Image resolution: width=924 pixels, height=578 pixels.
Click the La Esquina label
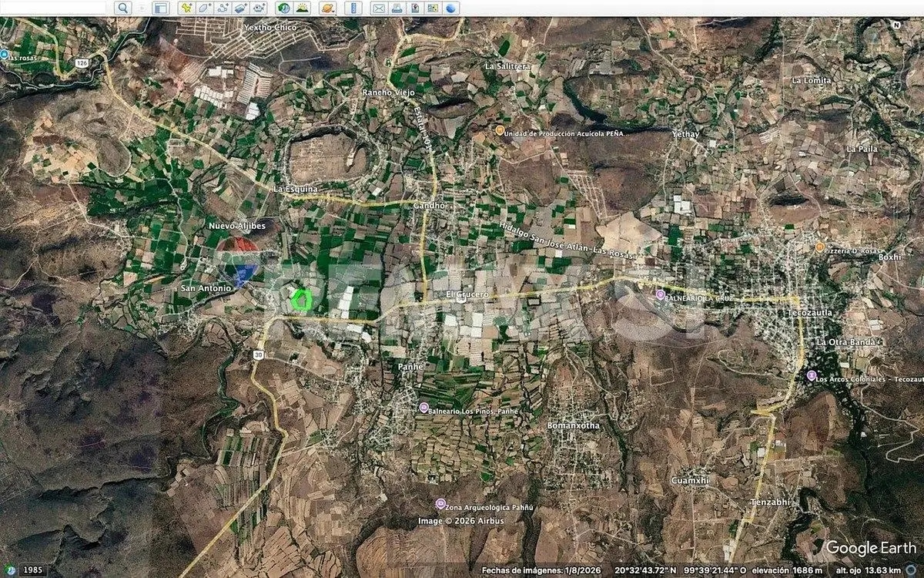[x=296, y=188]
